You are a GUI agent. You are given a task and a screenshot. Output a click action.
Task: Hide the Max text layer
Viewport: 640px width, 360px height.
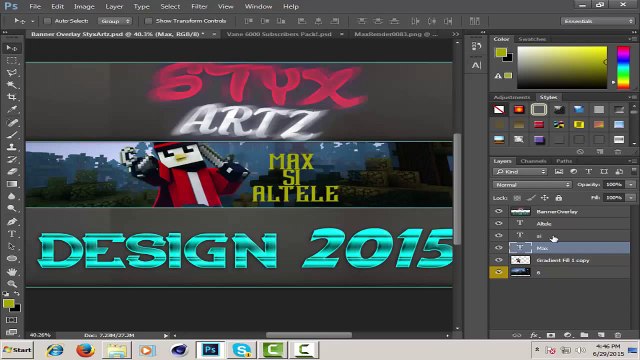click(498, 248)
